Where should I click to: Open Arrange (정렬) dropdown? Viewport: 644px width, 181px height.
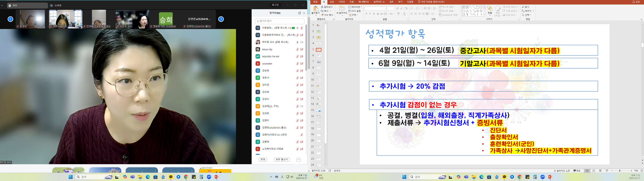tap(490, 11)
